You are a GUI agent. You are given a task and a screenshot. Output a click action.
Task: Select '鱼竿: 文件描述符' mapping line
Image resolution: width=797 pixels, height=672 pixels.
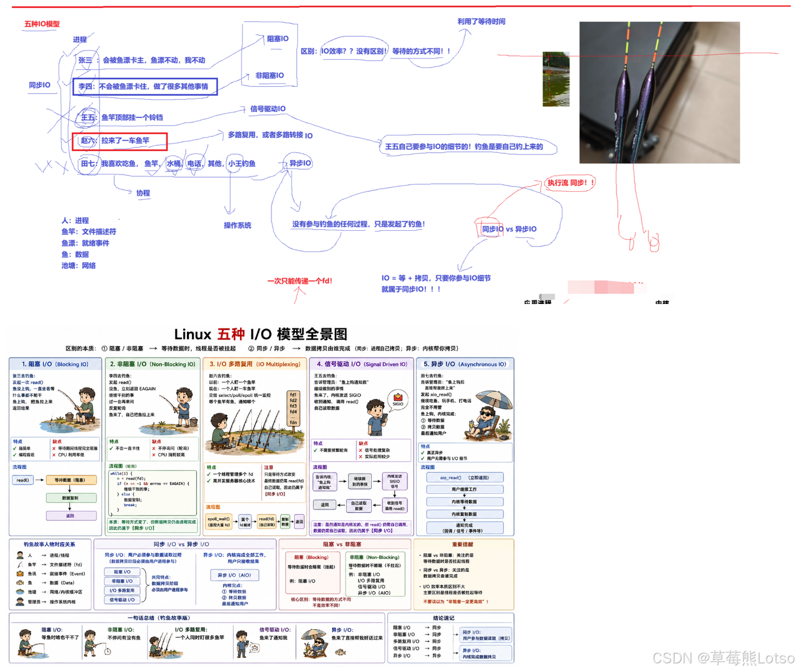coord(89,232)
